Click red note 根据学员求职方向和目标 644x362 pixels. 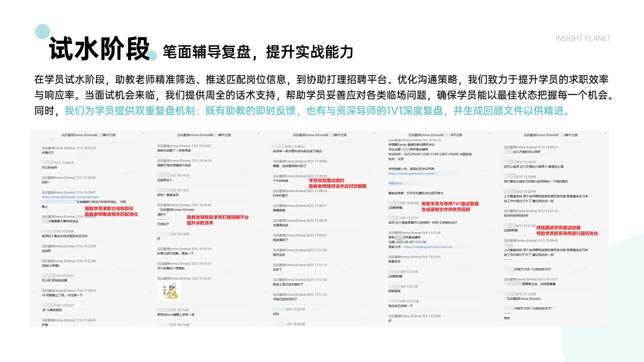click(x=109, y=208)
